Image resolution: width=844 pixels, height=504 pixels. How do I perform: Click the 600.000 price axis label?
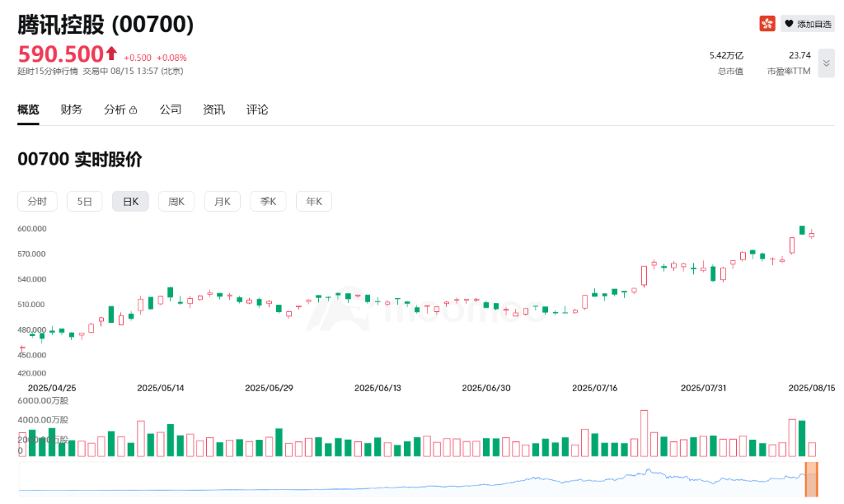coord(32,229)
